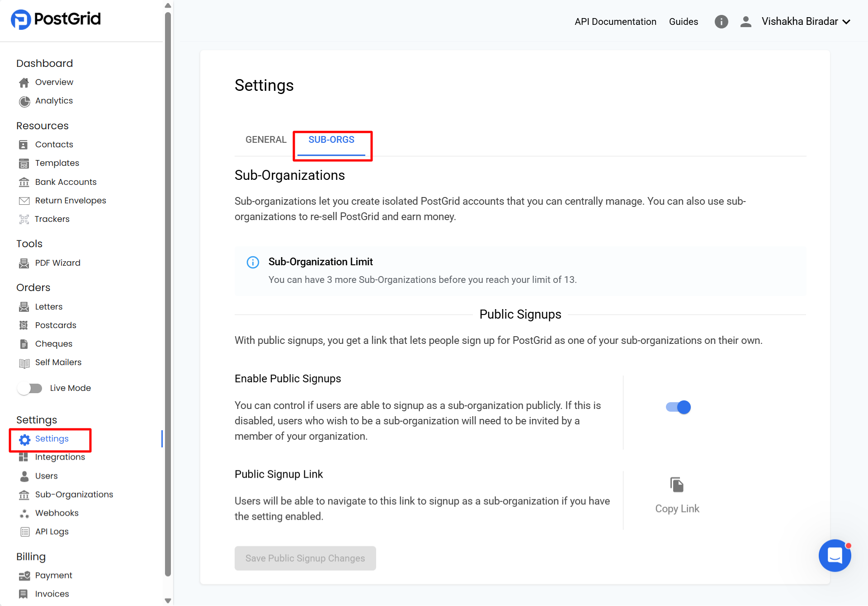
Task: Open Payment billing page
Action: coord(54,576)
